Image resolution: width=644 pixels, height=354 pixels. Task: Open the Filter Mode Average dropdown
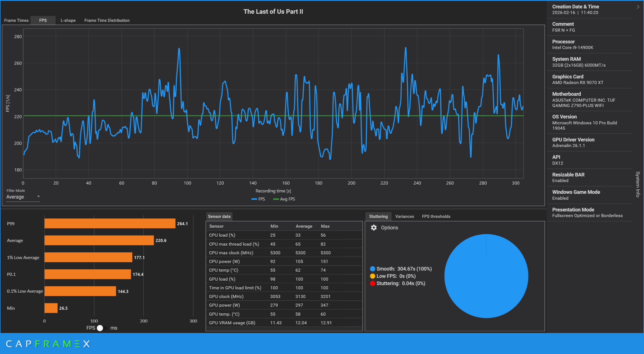[23, 197]
